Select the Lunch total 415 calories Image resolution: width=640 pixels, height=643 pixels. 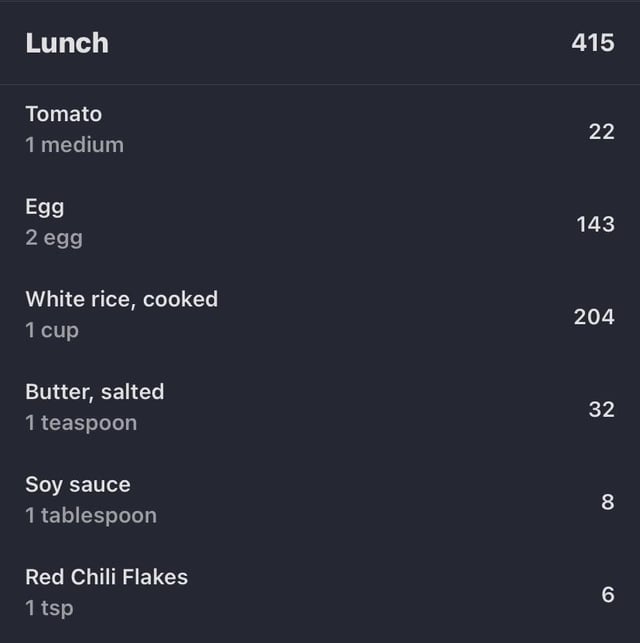coord(593,43)
